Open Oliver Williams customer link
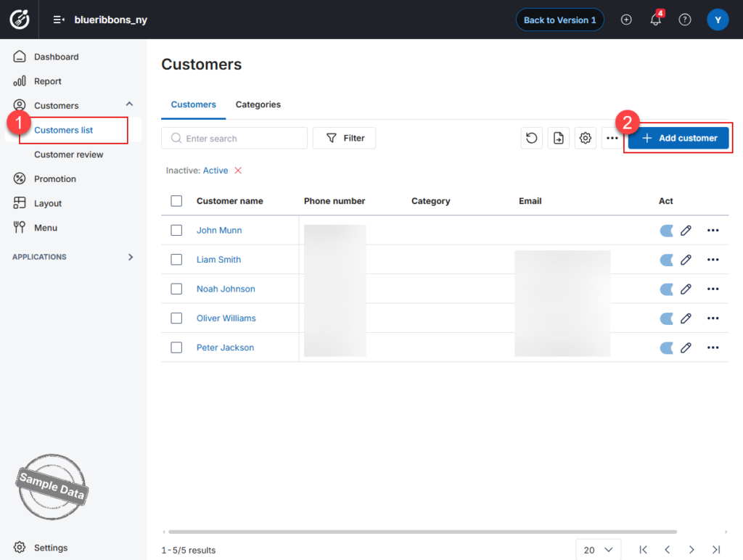Screen dimensions: 743x560 (226, 318)
